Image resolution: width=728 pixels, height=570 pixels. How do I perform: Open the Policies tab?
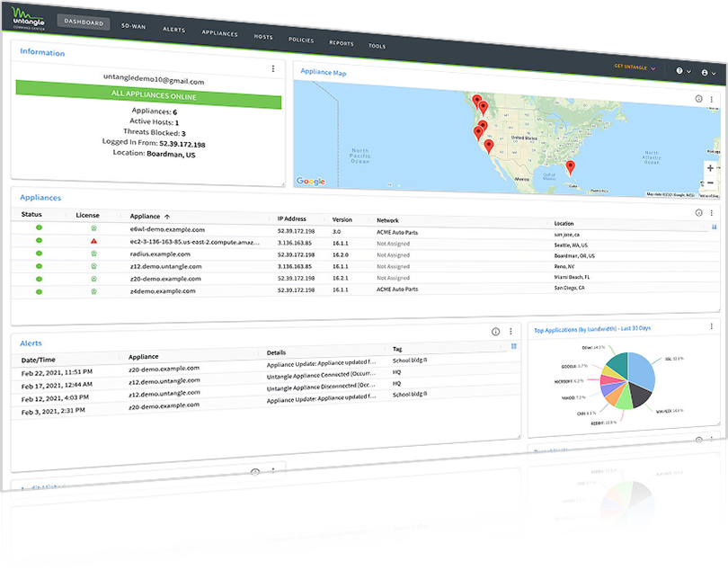(x=301, y=40)
